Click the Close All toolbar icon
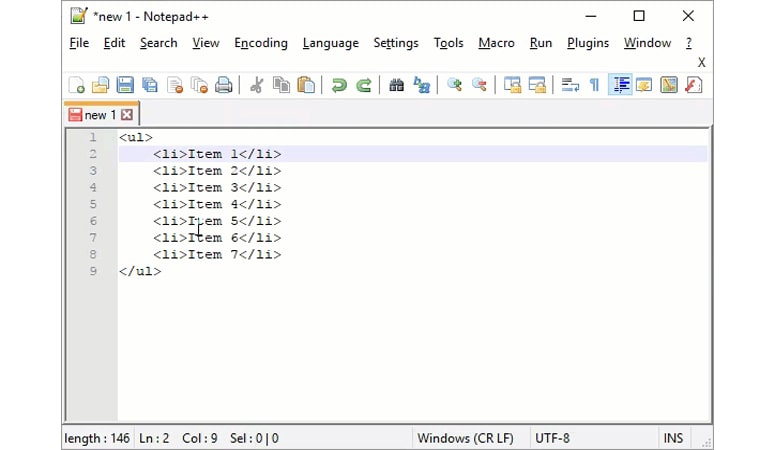The image size is (768, 450). (x=199, y=85)
